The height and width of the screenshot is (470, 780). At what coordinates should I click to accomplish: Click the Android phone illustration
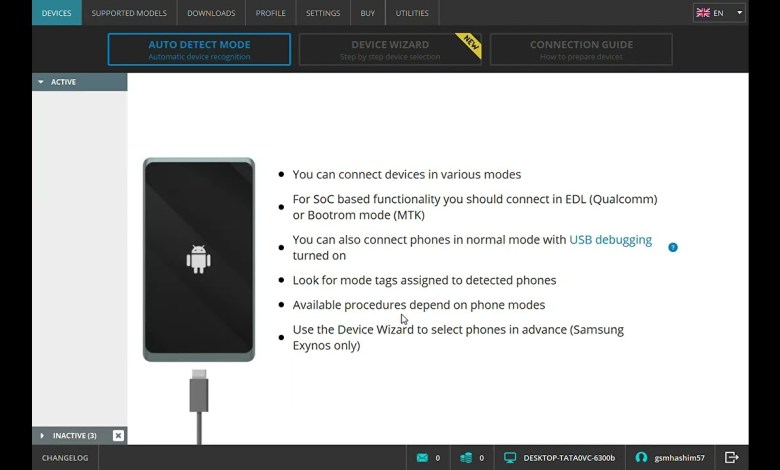[x=199, y=259]
